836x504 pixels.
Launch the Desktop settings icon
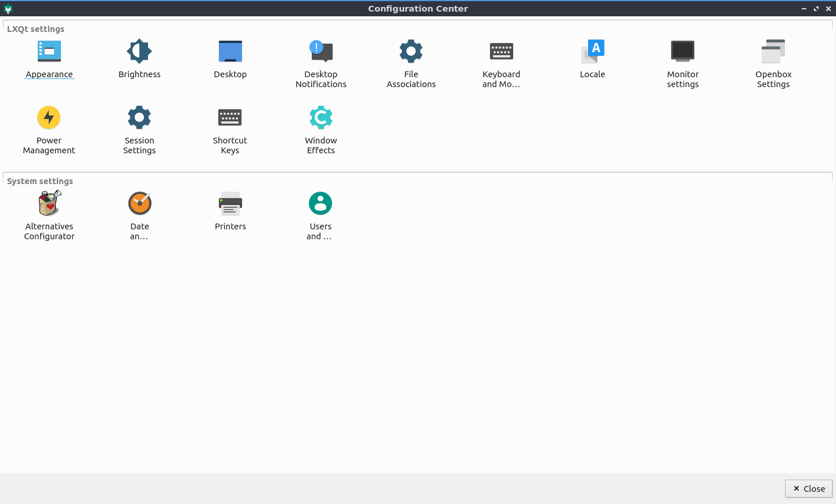click(x=230, y=52)
